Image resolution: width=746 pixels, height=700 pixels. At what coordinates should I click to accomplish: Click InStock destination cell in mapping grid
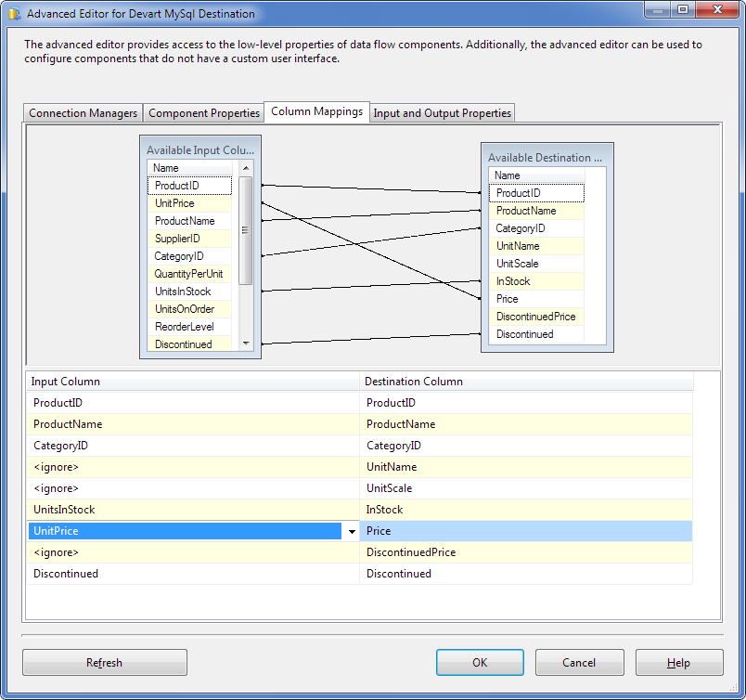click(x=526, y=510)
